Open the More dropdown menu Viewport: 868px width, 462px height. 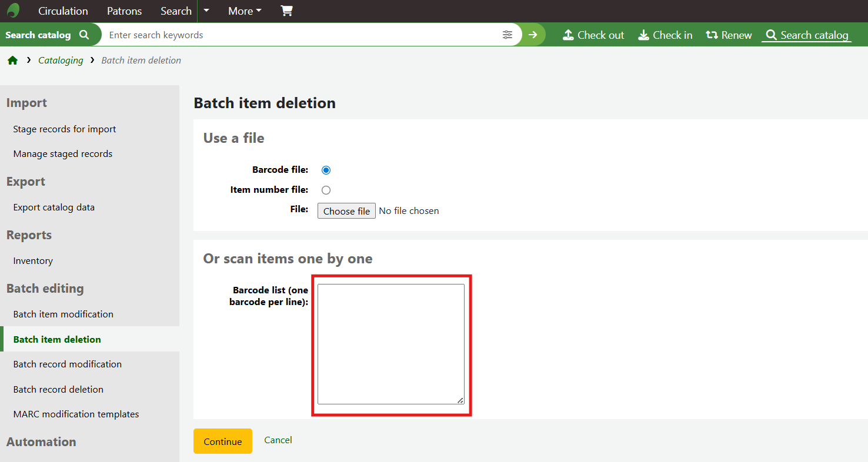[245, 11]
